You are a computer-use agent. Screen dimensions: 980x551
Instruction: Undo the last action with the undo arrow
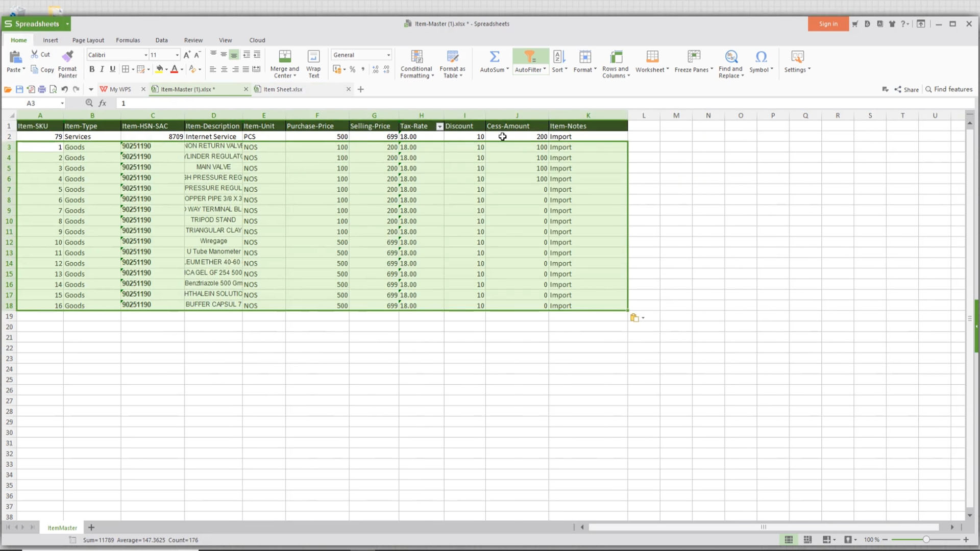[64, 89]
